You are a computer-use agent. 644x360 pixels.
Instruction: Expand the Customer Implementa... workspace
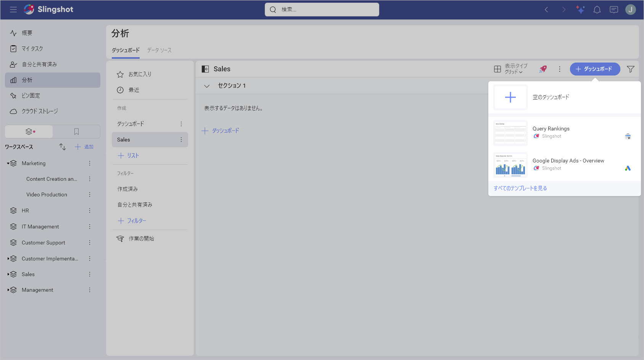[8, 259]
